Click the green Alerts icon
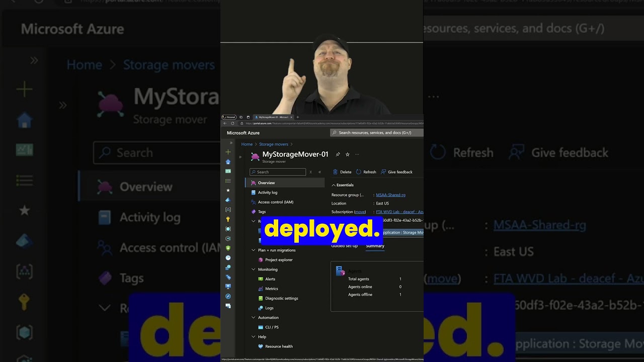644x362 pixels. pos(261,279)
